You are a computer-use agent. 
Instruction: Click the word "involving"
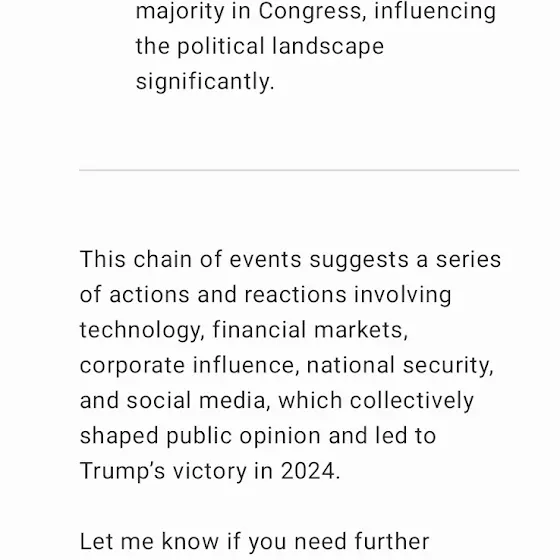click(x=402, y=296)
